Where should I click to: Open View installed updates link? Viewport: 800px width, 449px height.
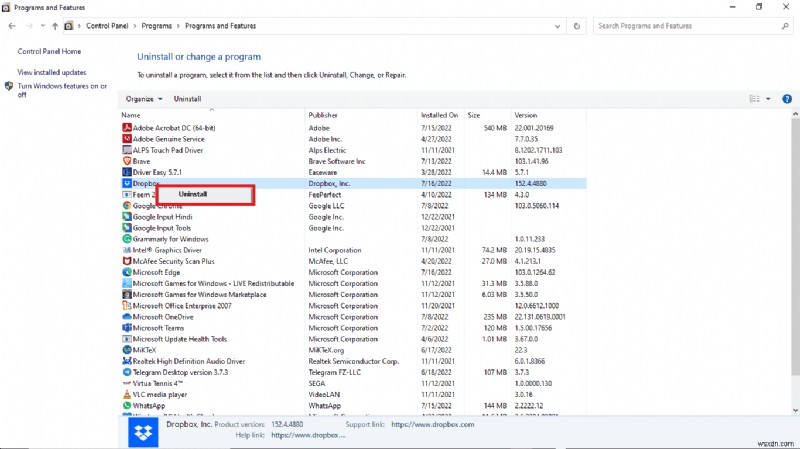tap(52, 72)
